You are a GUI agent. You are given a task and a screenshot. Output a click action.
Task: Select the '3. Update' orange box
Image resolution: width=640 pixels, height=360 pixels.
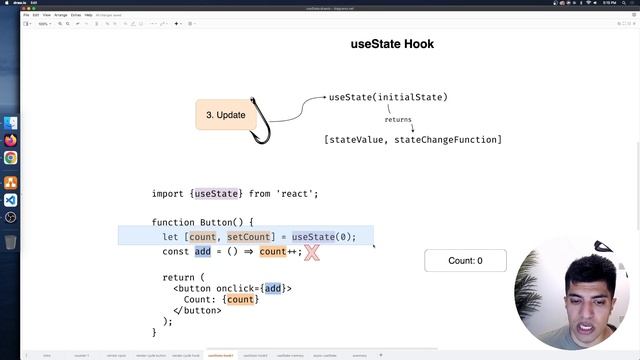point(226,115)
